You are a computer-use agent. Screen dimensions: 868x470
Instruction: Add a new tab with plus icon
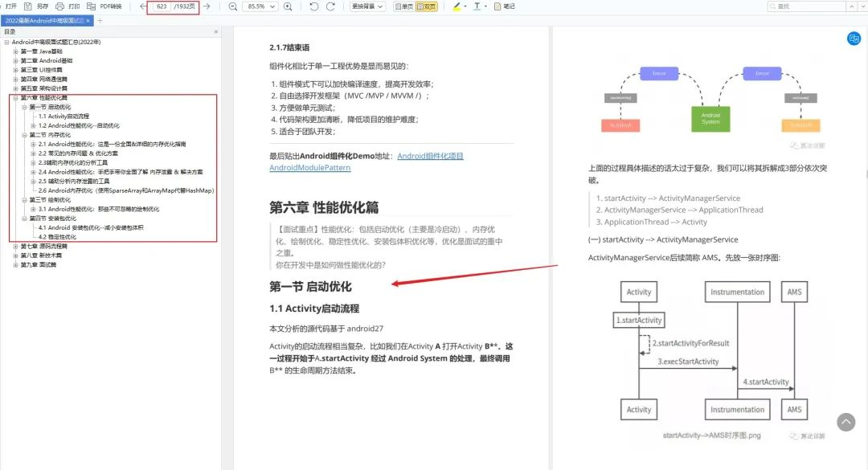tap(100, 20)
